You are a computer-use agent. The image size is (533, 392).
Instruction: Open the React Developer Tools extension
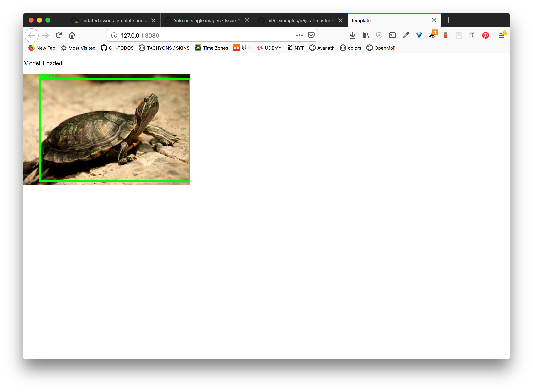(459, 35)
